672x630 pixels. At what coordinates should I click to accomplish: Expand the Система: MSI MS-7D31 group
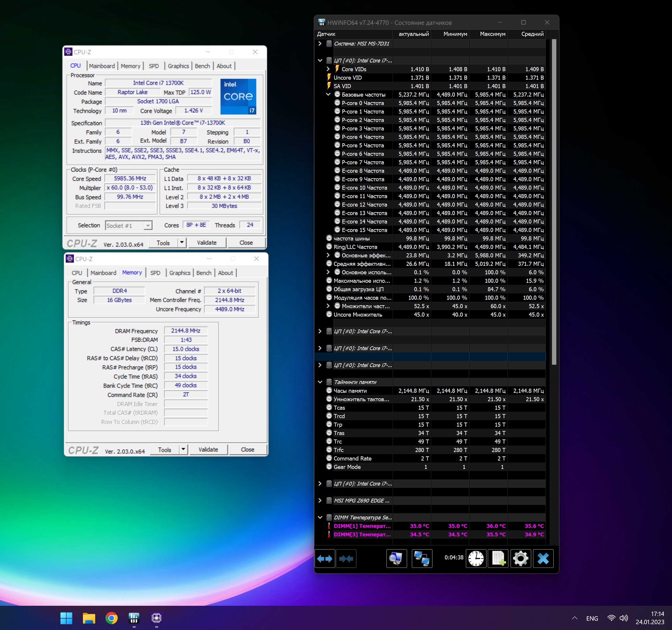320,43
